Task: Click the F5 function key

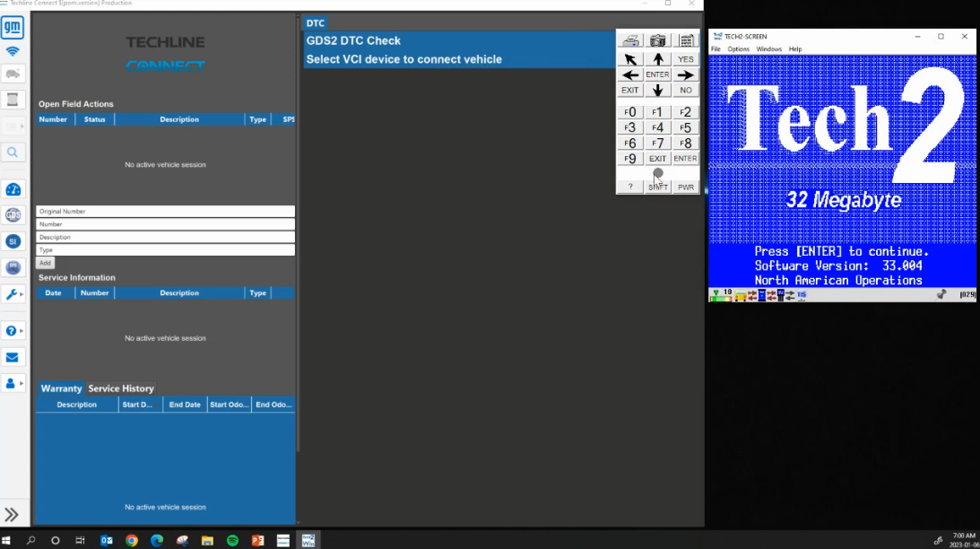Action: (x=686, y=128)
